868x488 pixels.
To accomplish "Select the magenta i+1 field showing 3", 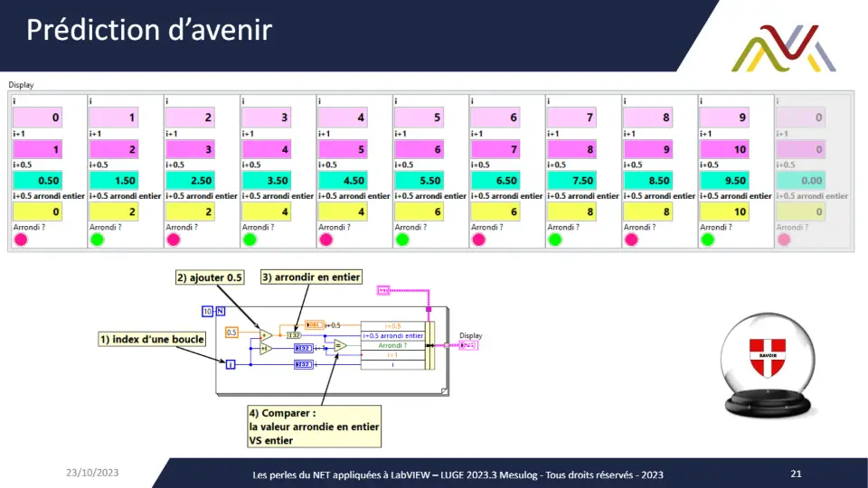I will coord(191,149).
